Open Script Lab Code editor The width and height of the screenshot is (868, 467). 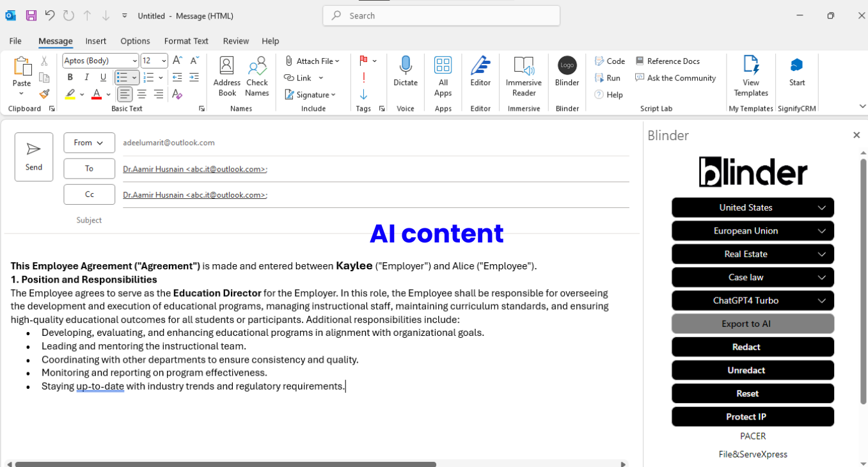point(609,61)
